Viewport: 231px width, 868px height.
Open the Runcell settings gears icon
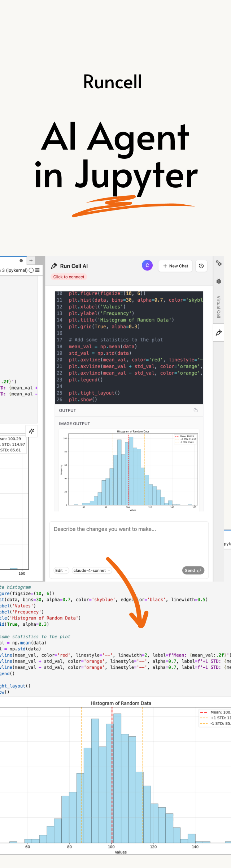(x=219, y=263)
